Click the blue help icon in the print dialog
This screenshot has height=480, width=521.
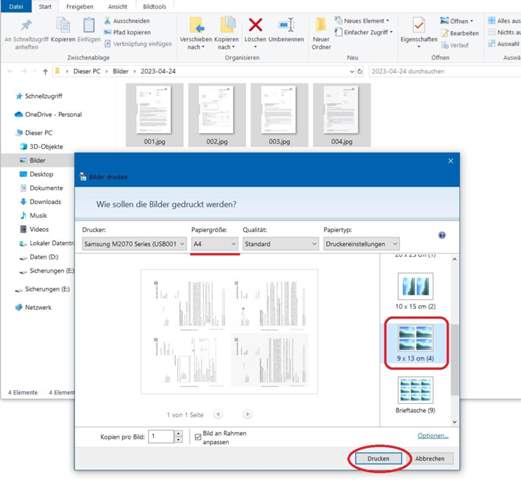442,235
